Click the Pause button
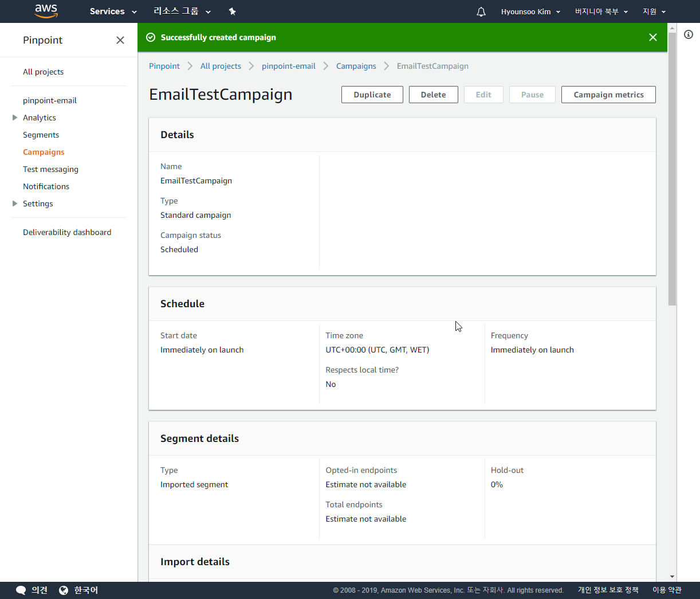The height and width of the screenshot is (599, 700). pyautogui.click(x=532, y=95)
